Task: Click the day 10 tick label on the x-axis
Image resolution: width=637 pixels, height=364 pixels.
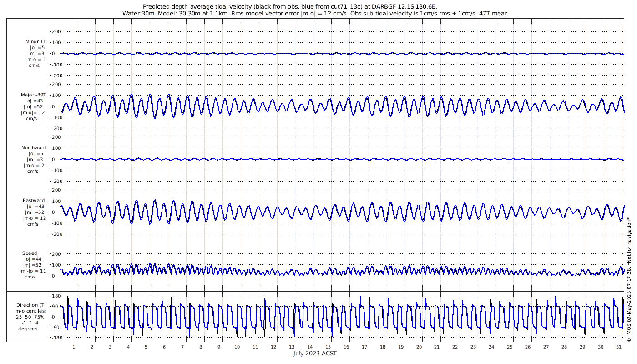Action: [x=237, y=347]
